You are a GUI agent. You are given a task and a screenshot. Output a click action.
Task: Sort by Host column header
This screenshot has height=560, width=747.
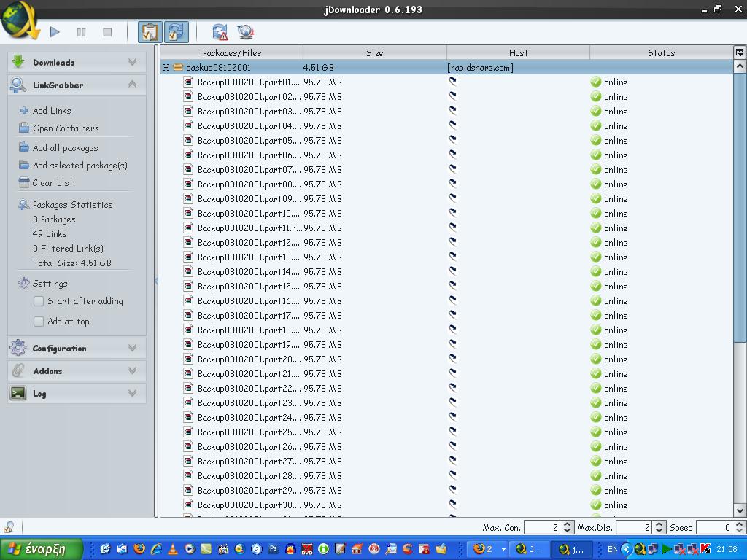(519, 52)
